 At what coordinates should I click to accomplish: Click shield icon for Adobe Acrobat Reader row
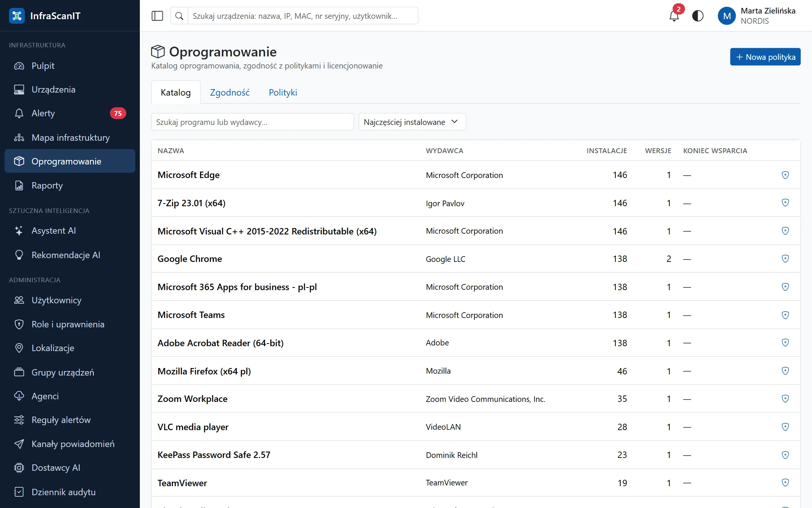tap(785, 343)
